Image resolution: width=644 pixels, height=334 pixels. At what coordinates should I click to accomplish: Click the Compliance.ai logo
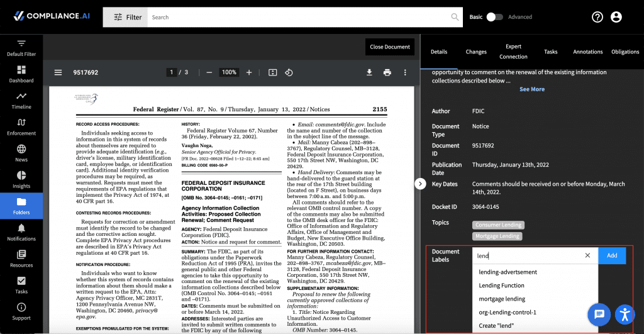[52, 16]
